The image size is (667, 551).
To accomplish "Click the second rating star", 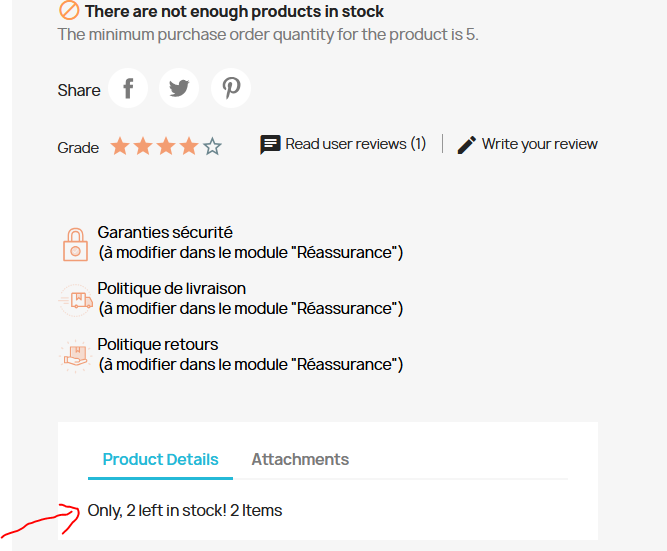I will point(143,147).
